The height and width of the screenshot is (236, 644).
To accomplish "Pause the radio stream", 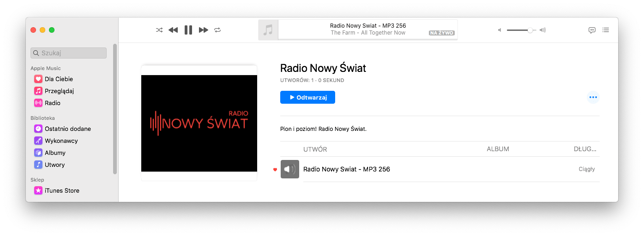I will click(x=188, y=30).
